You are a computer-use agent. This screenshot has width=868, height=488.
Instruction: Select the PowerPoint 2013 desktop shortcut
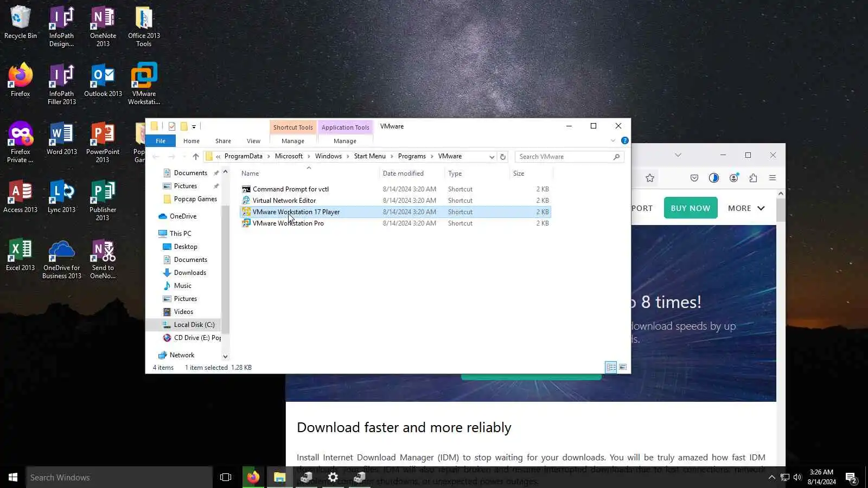point(103,142)
